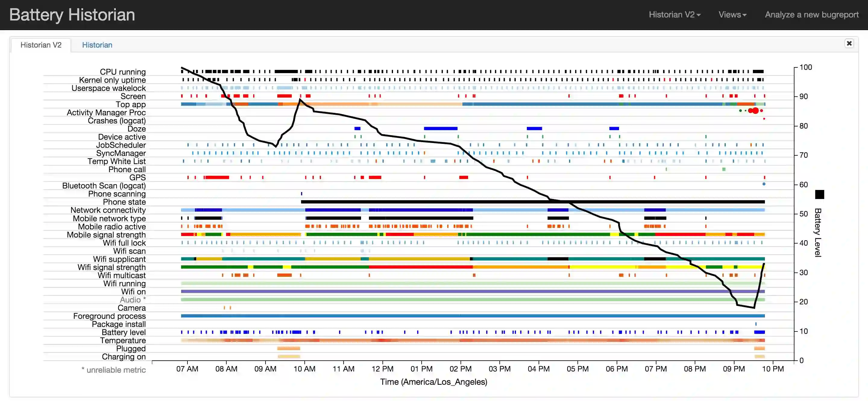The width and height of the screenshot is (868, 401).
Task: Click the first orange Plugged bar
Action: (x=288, y=348)
